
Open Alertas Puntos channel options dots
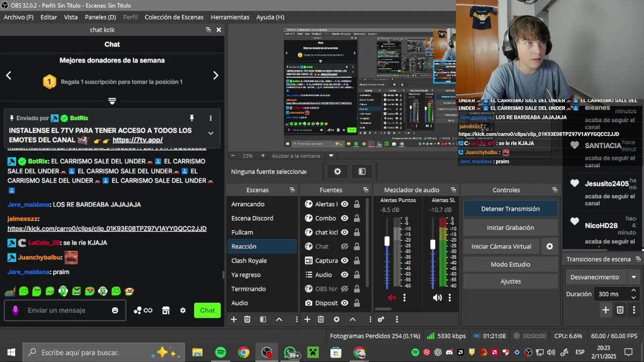[x=404, y=298]
